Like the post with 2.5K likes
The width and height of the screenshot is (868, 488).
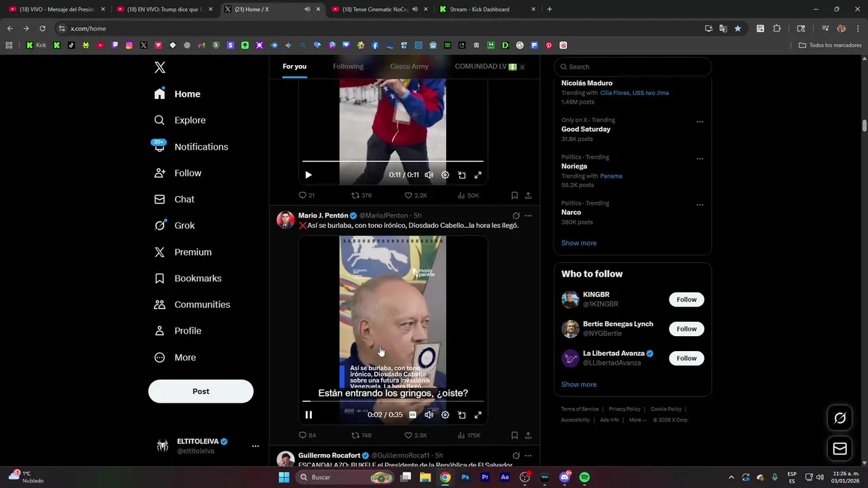pos(416,435)
